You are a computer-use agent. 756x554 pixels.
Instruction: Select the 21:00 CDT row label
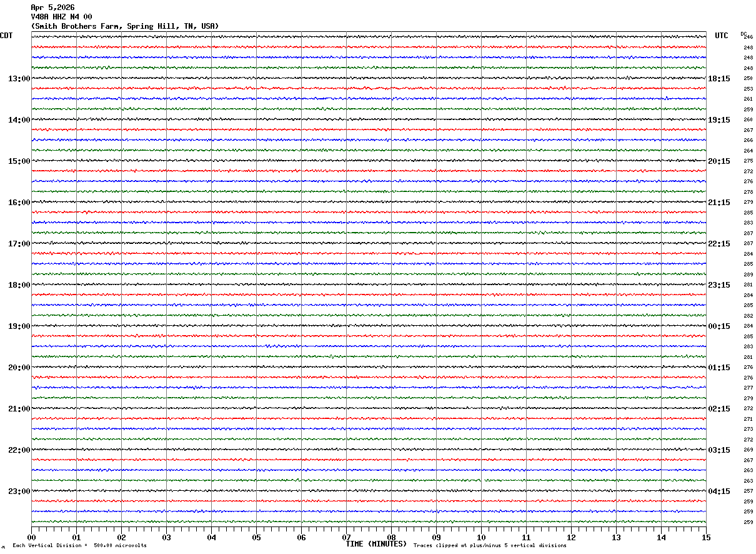(19, 409)
